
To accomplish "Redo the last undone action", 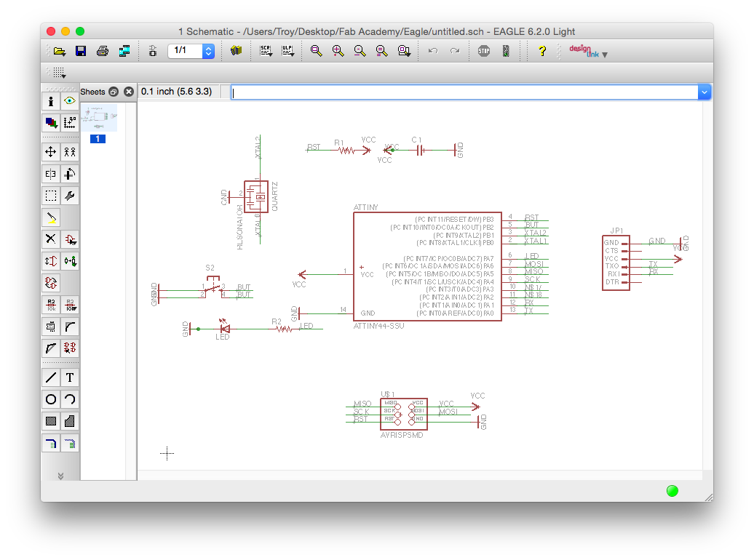I will click(454, 51).
